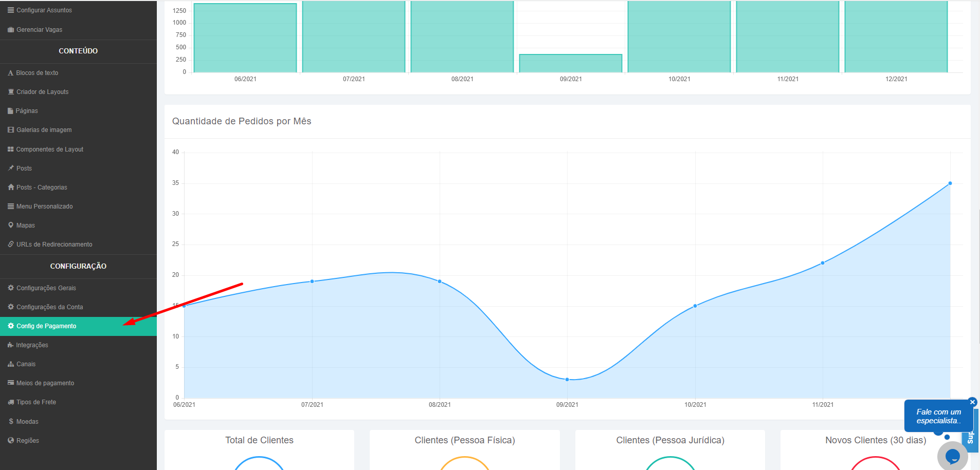Open Config de Pagamento settings
Viewport: 980px width, 470px height.
point(78,326)
